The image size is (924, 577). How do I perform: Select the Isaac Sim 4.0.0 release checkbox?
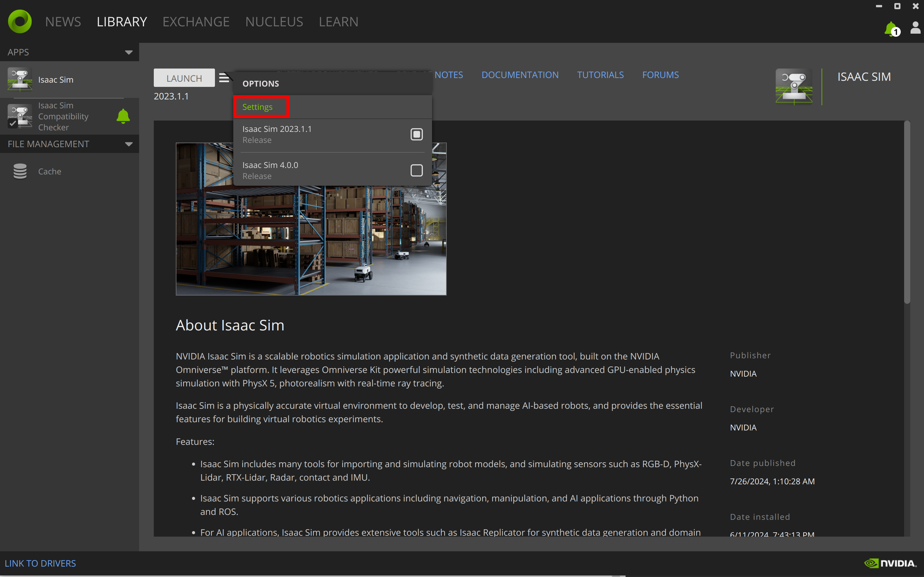click(x=416, y=170)
